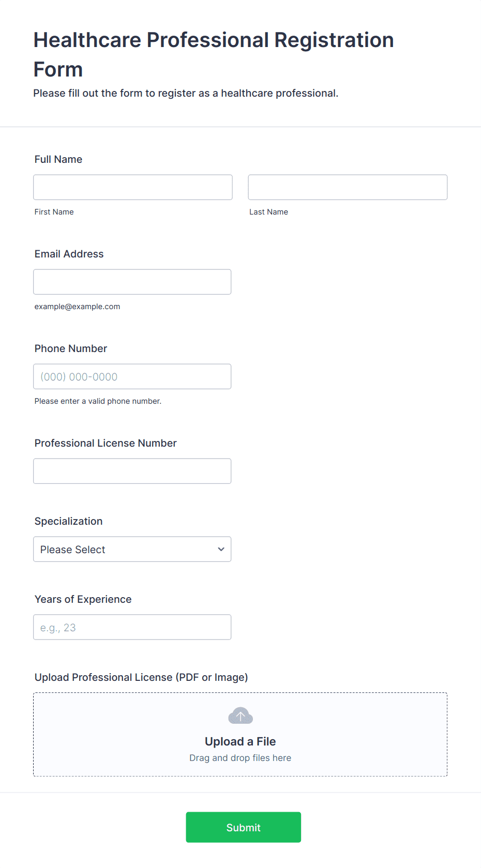The height and width of the screenshot is (868, 481).
Task: Click the form title heading
Action: click(x=214, y=54)
